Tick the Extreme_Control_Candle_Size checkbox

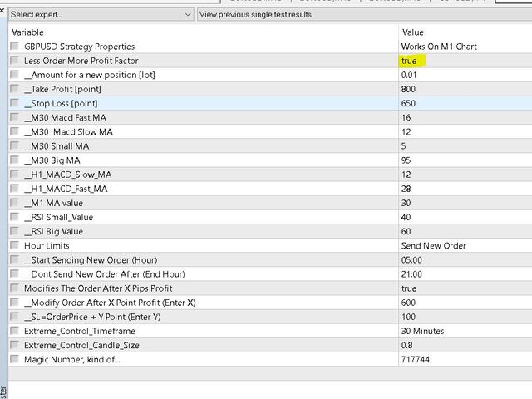[x=14, y=345]
